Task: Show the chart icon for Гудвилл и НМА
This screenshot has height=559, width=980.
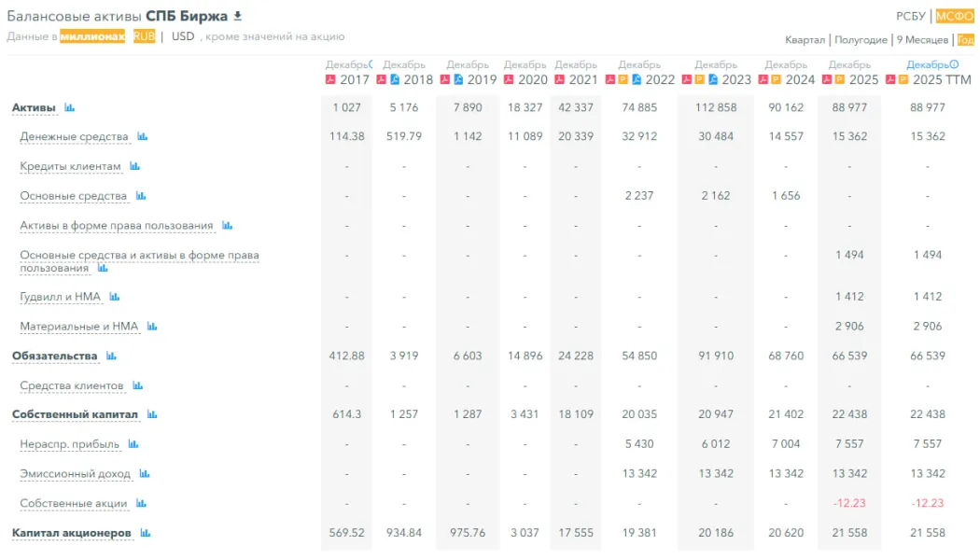Action: click(x=115, y=297)
